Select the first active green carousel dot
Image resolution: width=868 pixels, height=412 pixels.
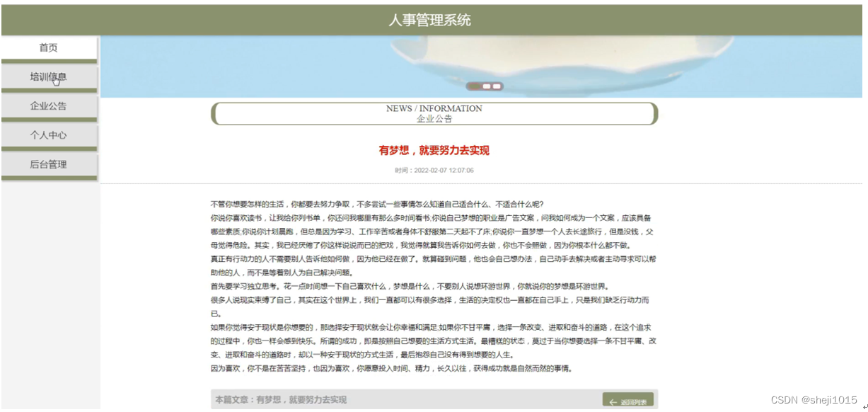[x=475, y=86]
